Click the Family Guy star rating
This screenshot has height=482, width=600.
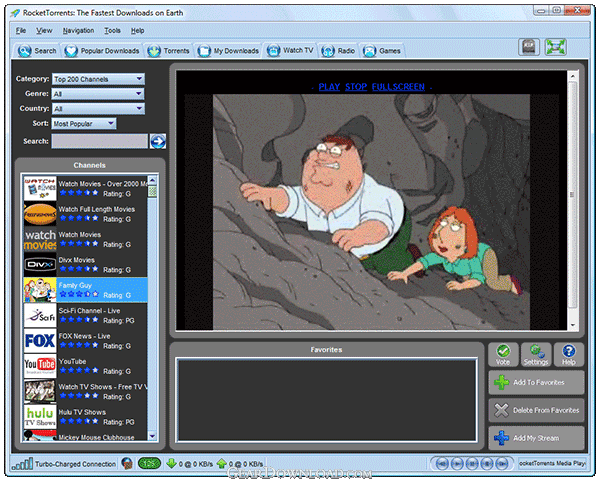pyautogui.click(x=79, y=294)
